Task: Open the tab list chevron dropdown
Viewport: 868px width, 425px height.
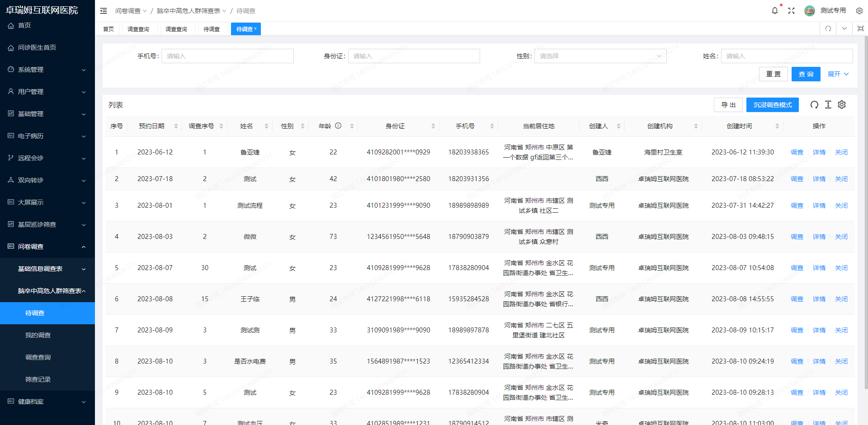Action: click(844, 28)
